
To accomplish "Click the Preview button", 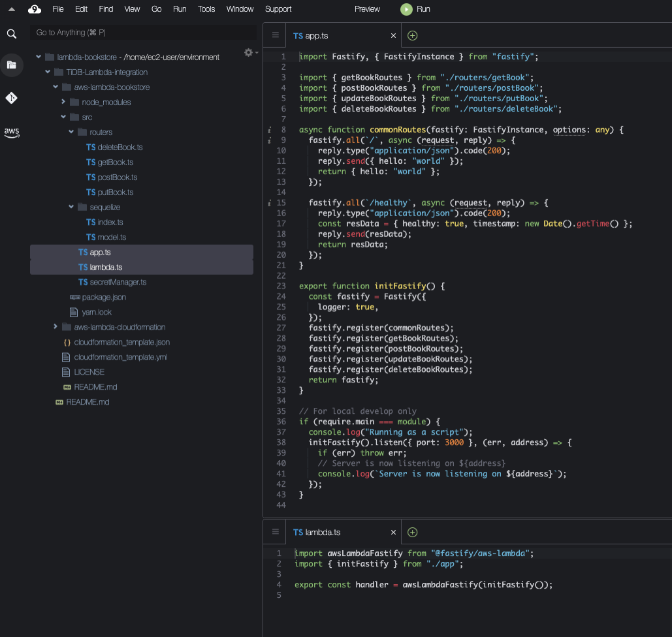I will [367, 9].
